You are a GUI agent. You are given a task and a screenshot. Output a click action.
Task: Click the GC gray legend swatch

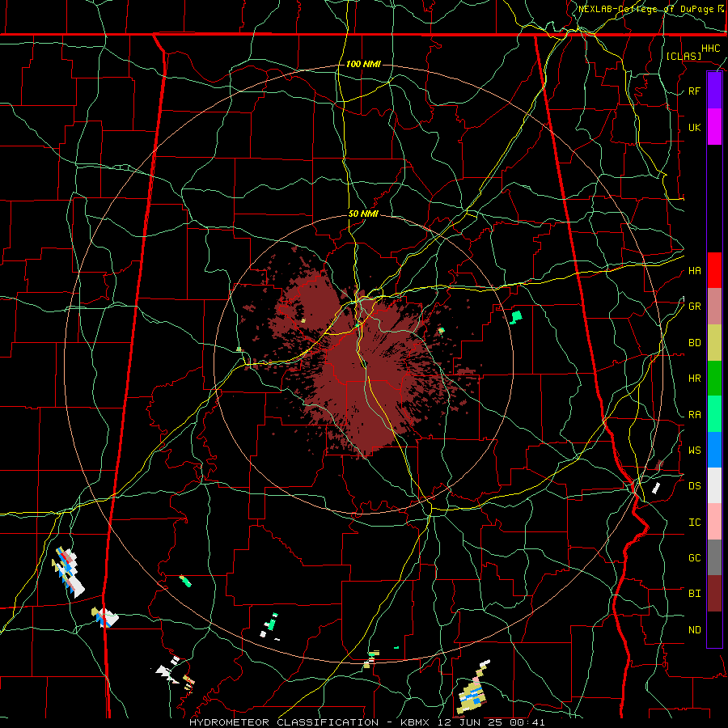(x=714, y=557)
